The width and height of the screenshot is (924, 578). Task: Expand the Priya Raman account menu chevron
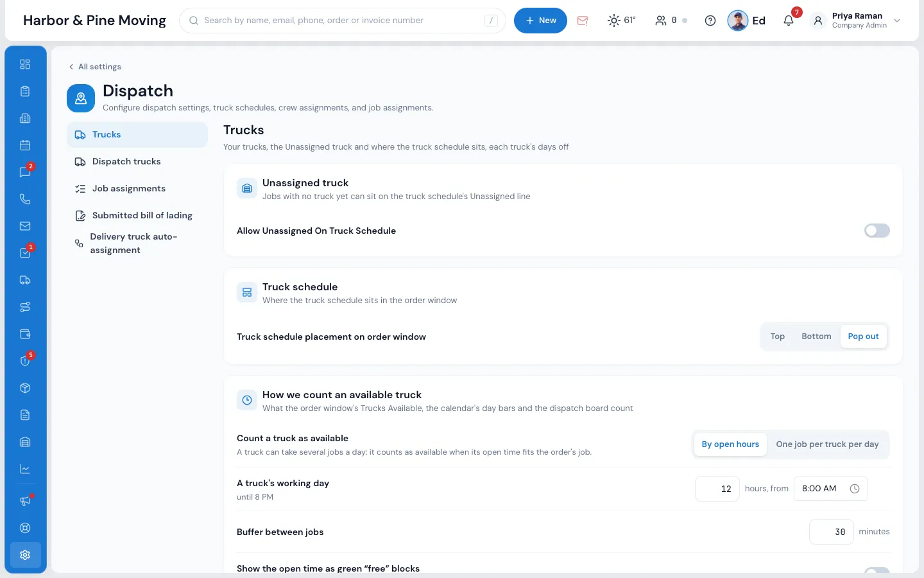(x=897, y=21)
